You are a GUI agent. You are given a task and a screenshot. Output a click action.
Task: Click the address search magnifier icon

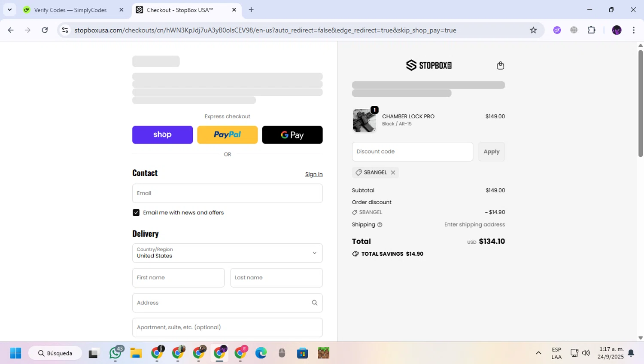pyautogui.click(x=314, y=303)
